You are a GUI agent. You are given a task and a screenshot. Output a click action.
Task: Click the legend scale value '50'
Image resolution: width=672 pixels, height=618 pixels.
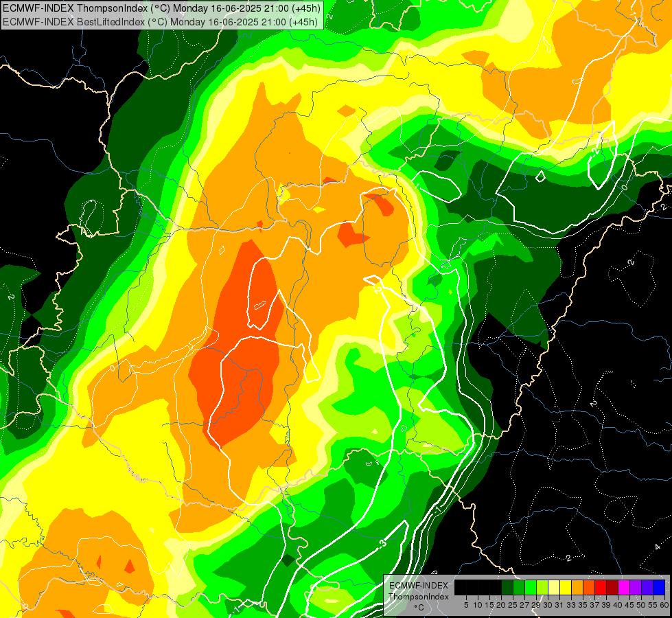point(640,605)
